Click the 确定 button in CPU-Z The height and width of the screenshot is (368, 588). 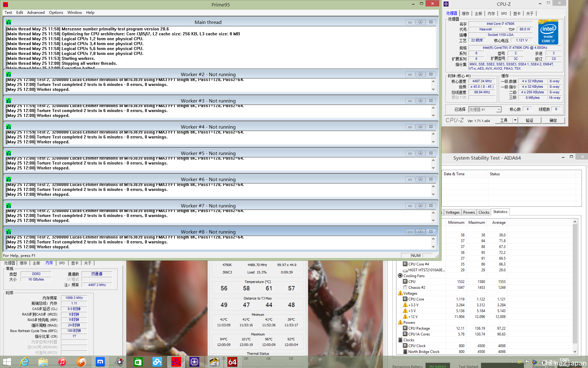pos(553,120)
